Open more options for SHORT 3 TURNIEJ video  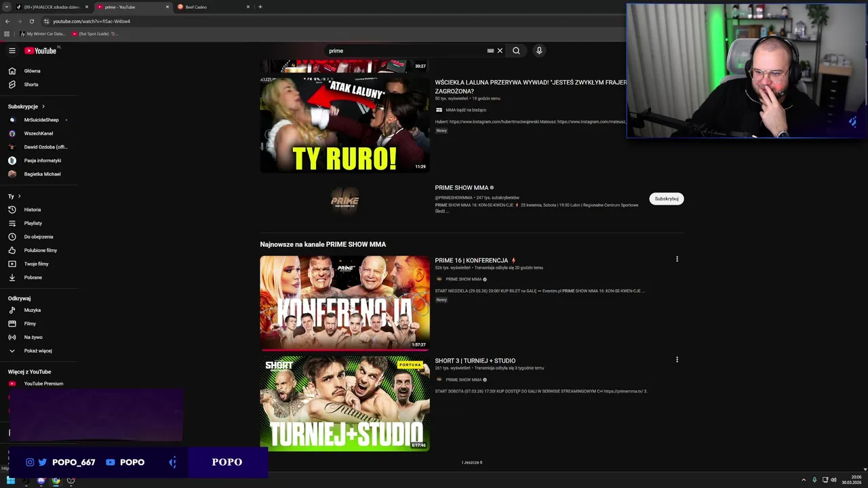pos(677,360)
